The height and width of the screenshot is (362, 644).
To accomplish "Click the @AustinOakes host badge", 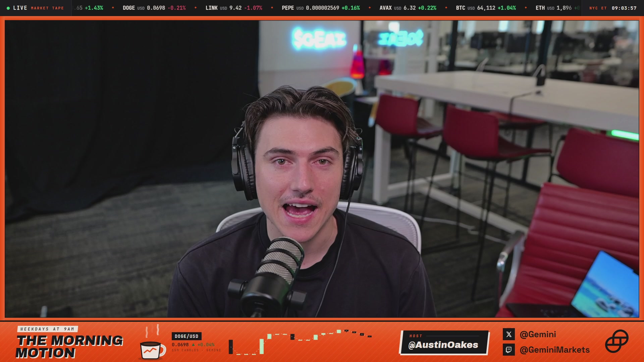I will tap(444, 343).
